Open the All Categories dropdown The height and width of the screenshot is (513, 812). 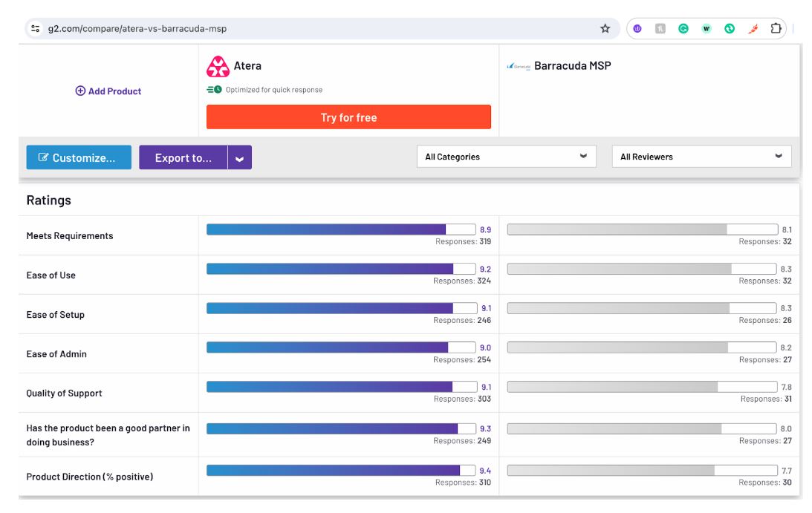click(x=505, y=157)
